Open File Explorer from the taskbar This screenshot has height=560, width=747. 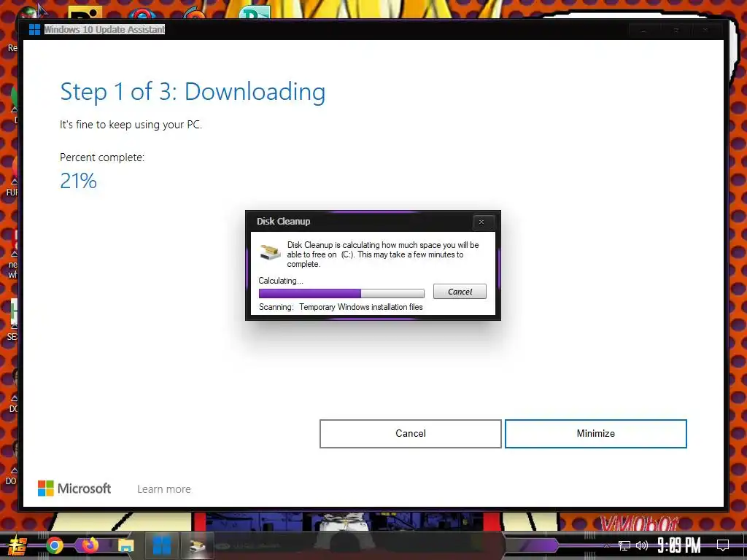[126, 545]
